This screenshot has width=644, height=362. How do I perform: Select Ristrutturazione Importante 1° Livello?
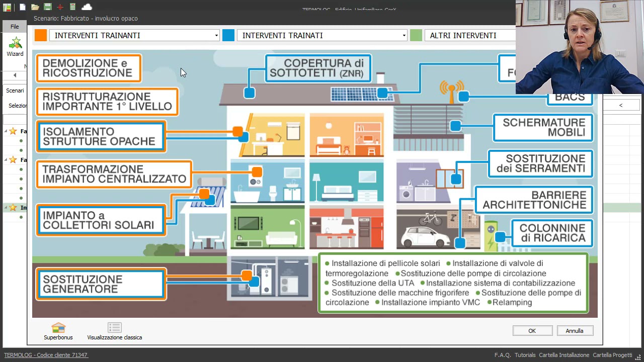click(x=107, y=102)
